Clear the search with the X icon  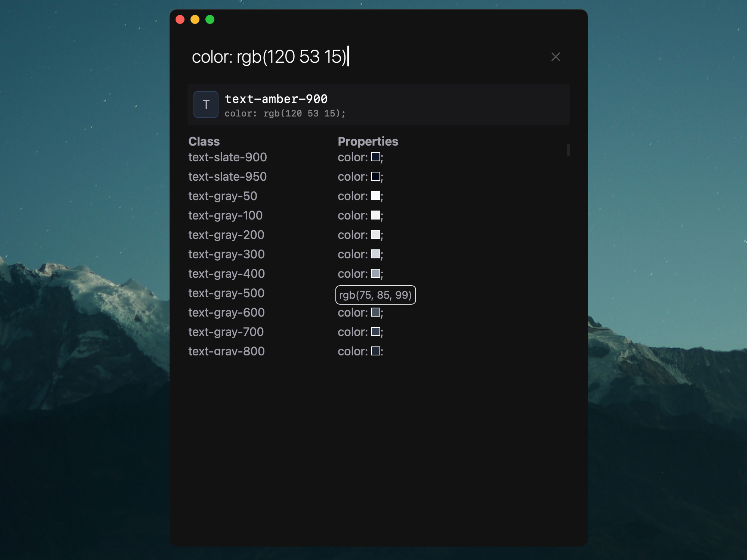coord(555,57)
